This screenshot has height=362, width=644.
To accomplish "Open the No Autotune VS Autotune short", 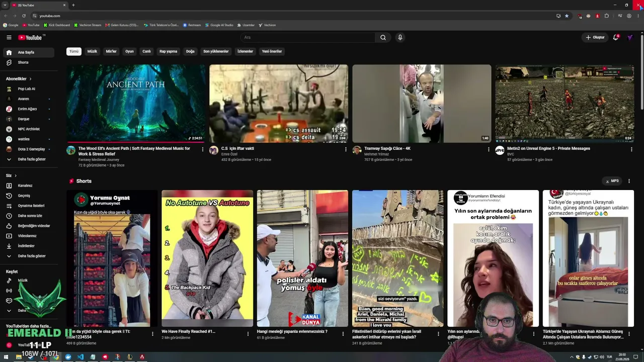I will pyautogui.click(x=207, y=258).
